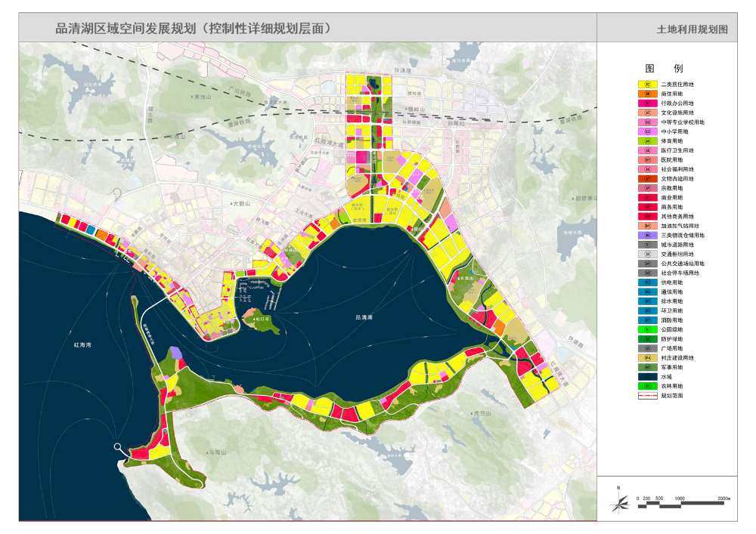Click the orange 商住用地 legend swatch
This screenshot has height=534, width=756.
(x=648, y=94)
